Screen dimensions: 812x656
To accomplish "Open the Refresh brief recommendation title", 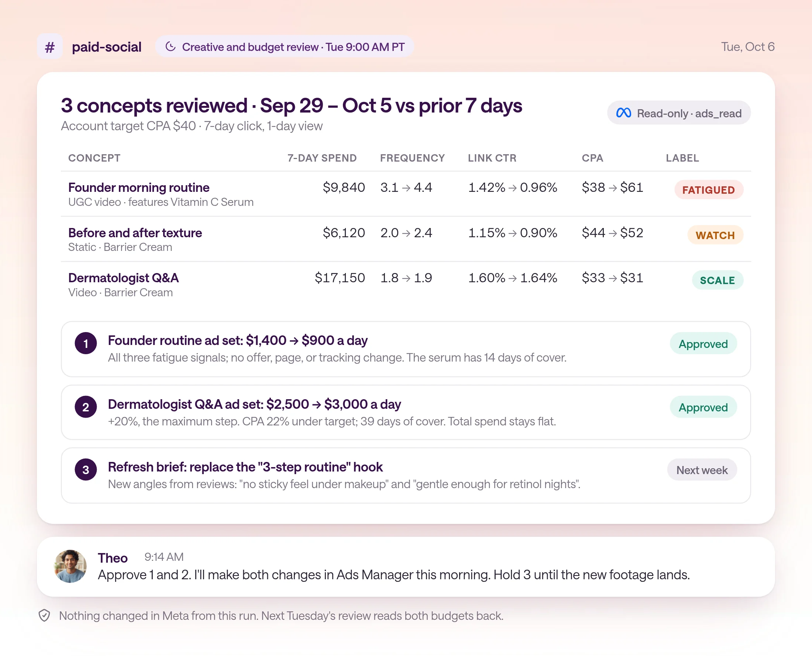I will pos(245,467).
